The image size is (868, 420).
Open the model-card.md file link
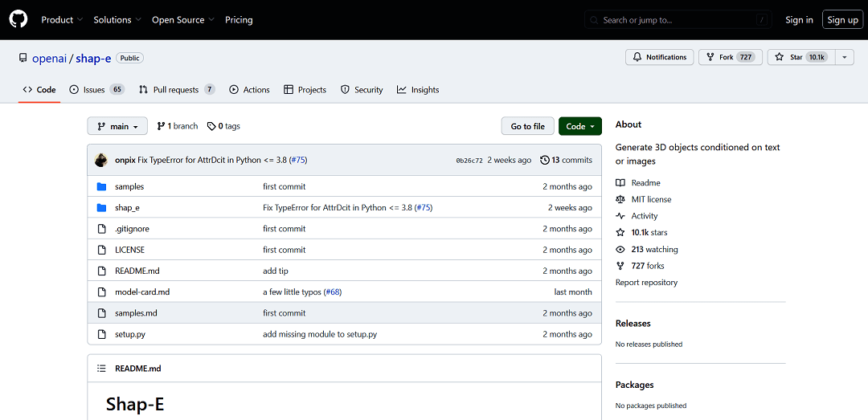(142, 292)
